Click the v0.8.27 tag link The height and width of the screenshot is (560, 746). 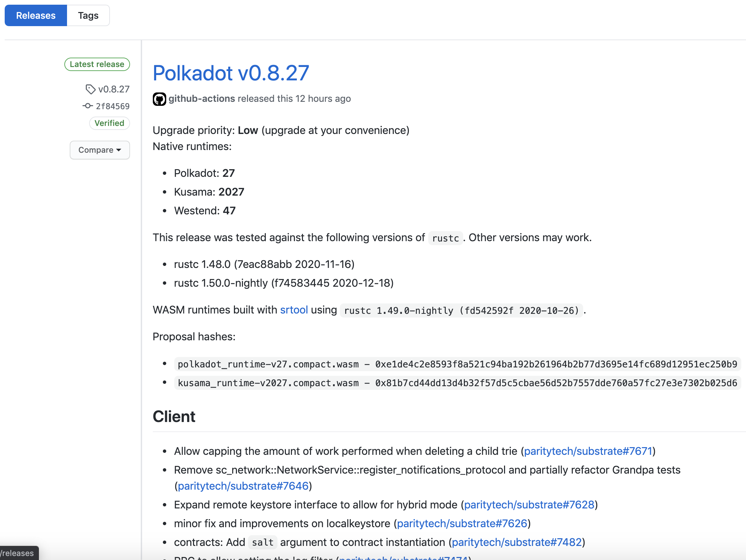[x=114, y=89]
